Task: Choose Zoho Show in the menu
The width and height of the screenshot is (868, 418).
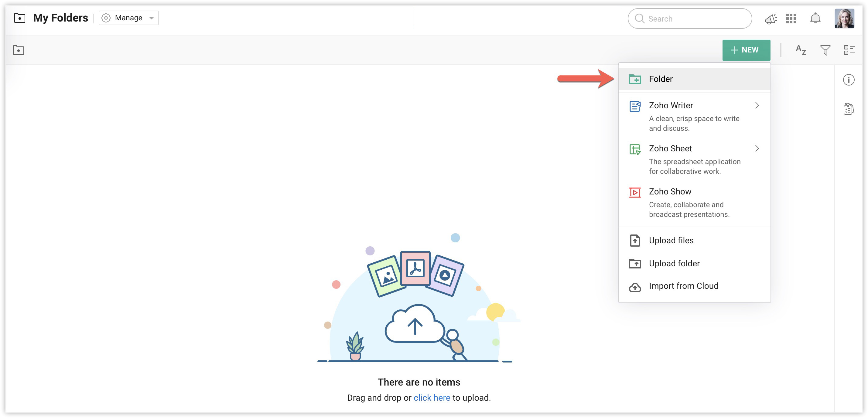Action: pos(670,191)
